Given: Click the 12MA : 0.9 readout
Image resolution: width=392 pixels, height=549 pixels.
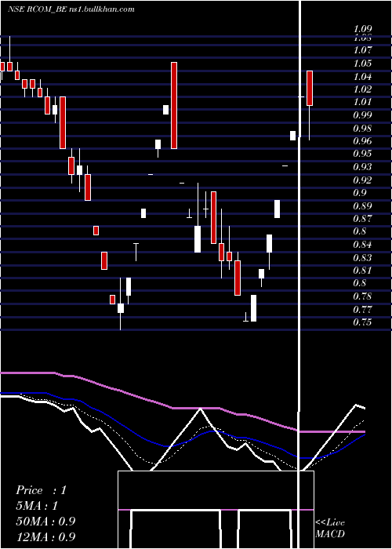Looking at the screenshot, I should point(45,536).
